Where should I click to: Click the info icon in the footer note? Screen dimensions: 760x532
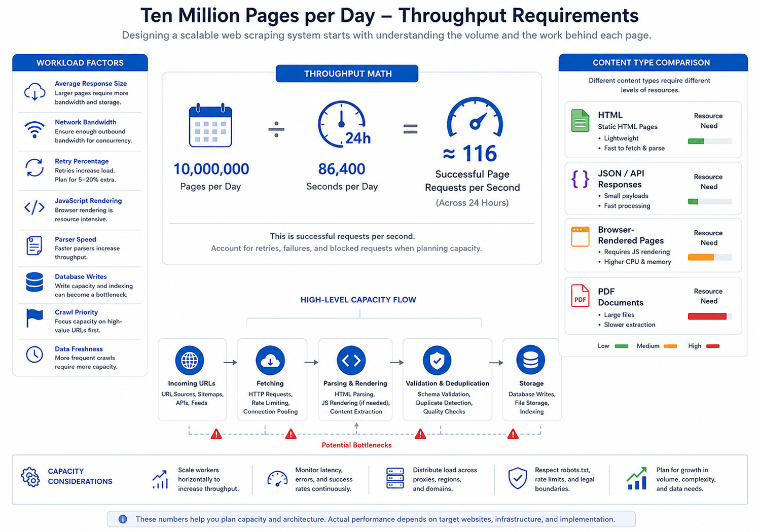pos(123,519)
